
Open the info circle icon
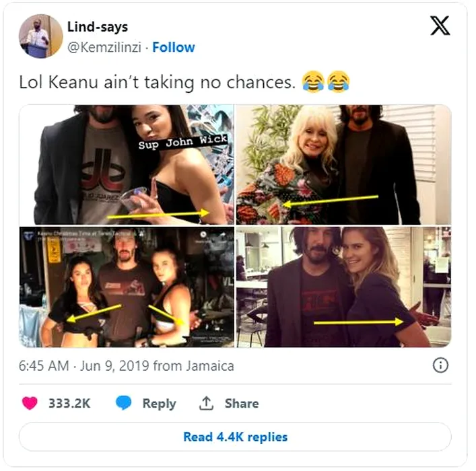click(x=440, y=365)
